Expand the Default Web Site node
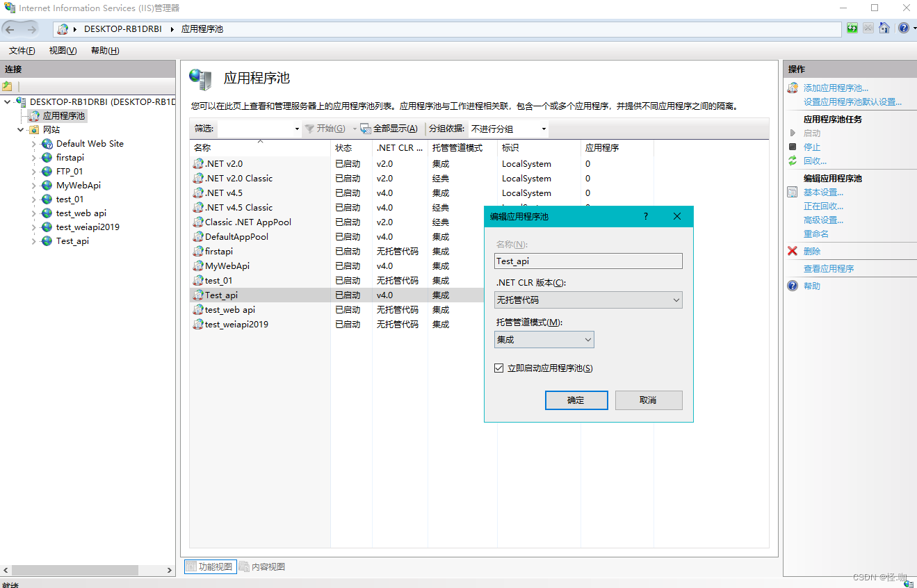This screenshot has height=588, width=917. click(33, 144)
